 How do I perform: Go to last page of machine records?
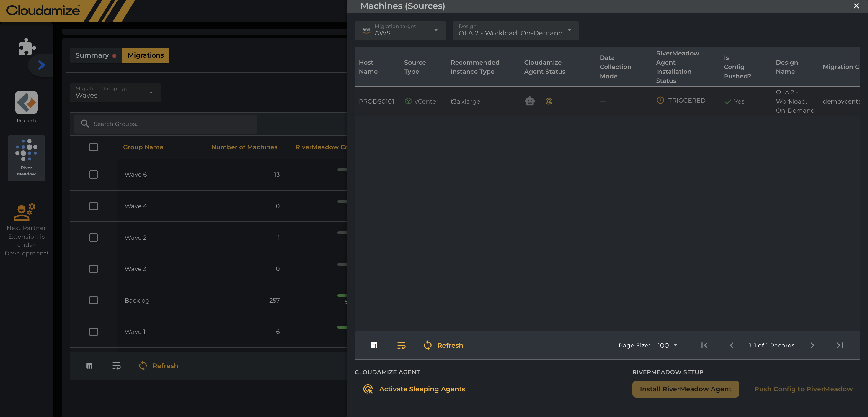840,345
